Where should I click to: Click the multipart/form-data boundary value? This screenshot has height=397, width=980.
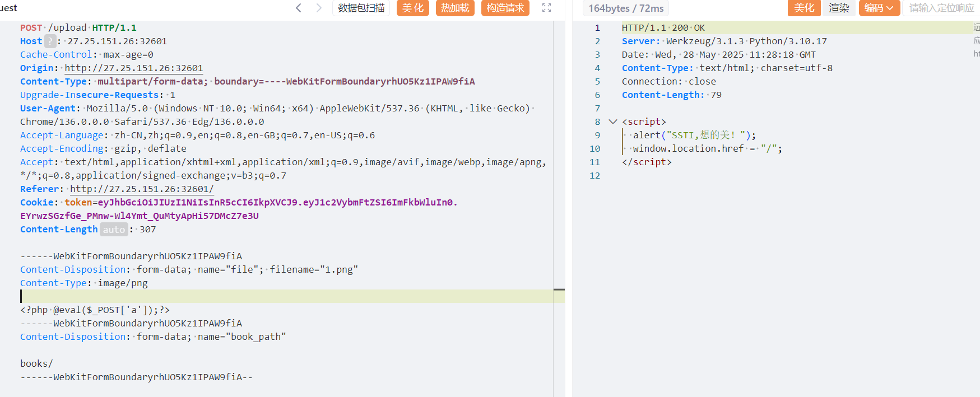tap(345, 81)
